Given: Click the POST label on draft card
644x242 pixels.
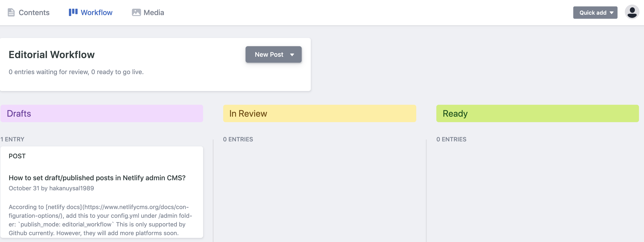Looking at the screenshot, I should click(x=17, y=156).
